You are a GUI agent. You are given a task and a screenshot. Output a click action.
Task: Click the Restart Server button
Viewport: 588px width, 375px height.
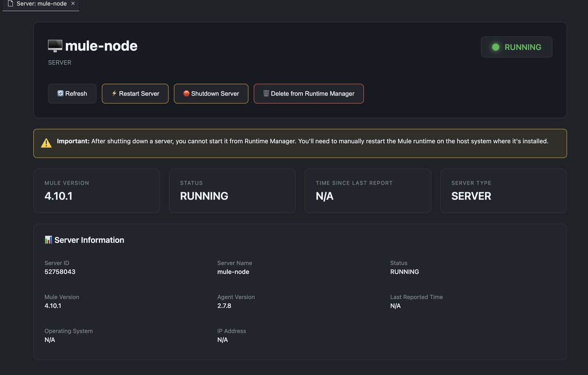tap(135, 94)
